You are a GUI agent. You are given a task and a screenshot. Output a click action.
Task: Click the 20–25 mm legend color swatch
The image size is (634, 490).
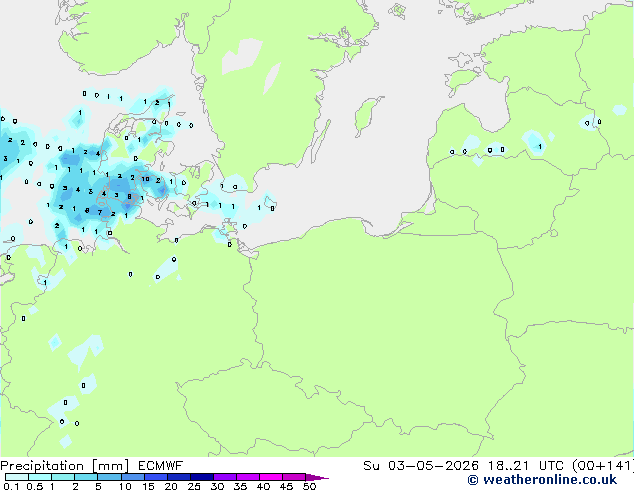(x=178, y=477)
